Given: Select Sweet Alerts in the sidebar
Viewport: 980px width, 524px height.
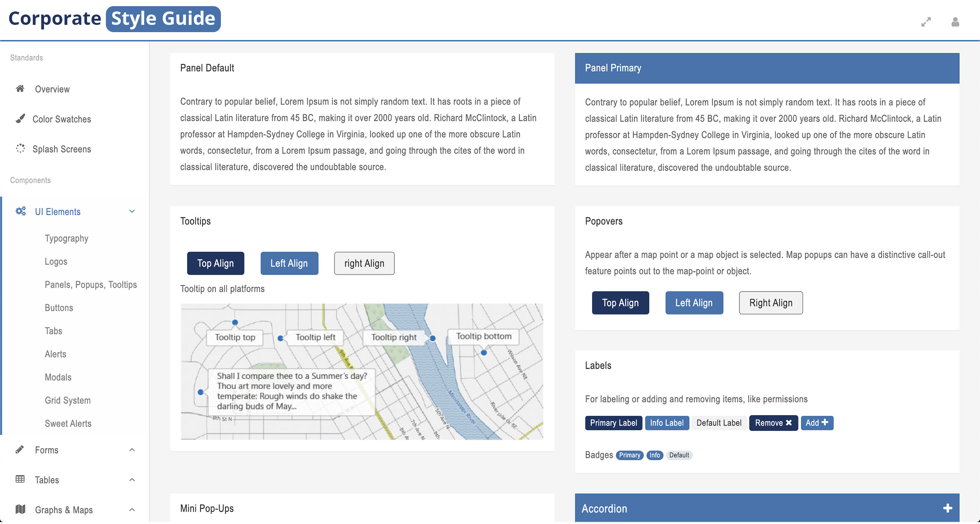Looking at the screenshot, I should click(68, 423).
